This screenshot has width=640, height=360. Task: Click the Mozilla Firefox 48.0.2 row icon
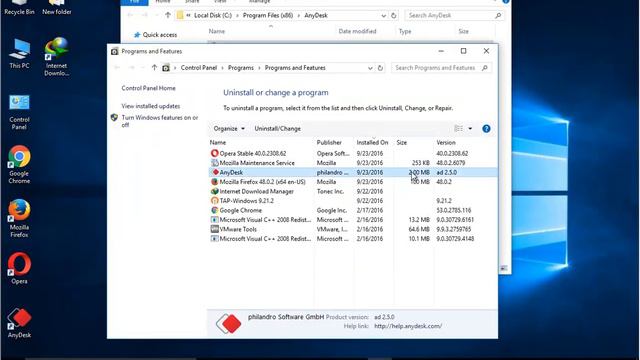[x=214, y=182]
